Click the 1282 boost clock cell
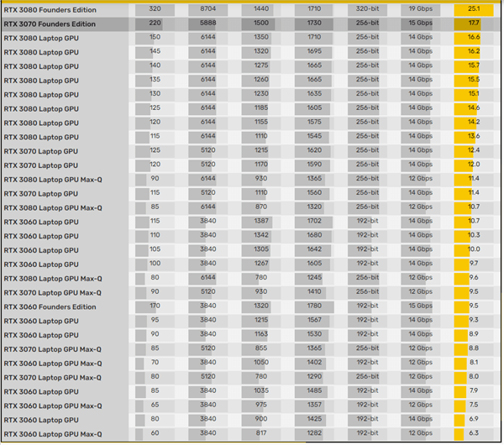 point(314,433)
